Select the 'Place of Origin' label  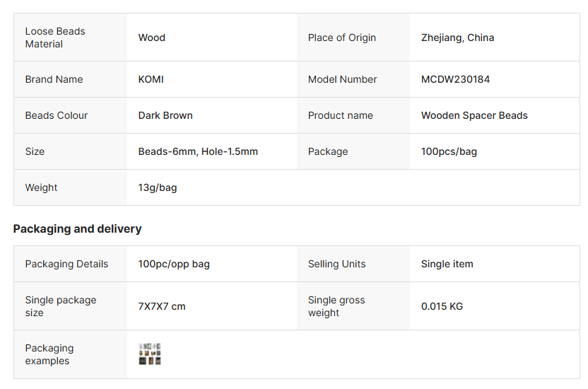(x=342, y=37)
